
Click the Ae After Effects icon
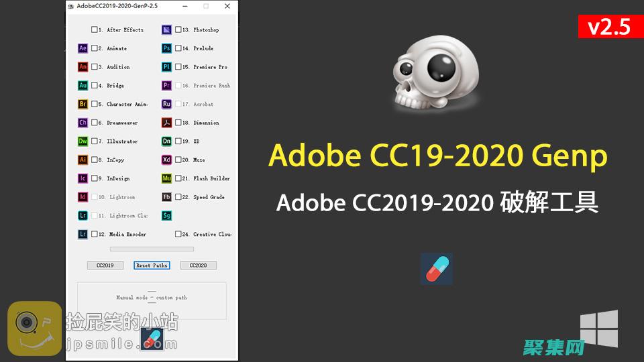tap(83, 48)
